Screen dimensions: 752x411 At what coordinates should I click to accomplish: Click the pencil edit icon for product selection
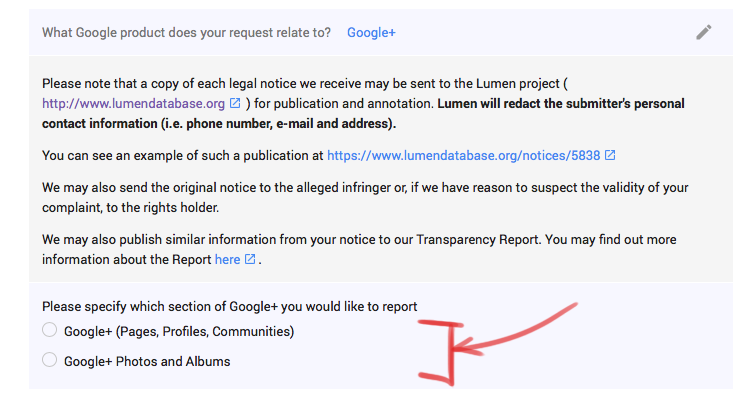[704, 32]
